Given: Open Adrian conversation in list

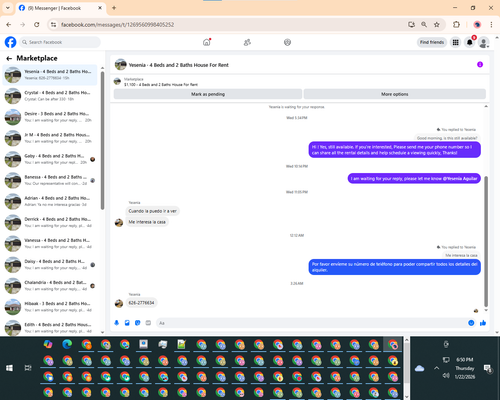Looking at the screenshot, I should (50, 201).
